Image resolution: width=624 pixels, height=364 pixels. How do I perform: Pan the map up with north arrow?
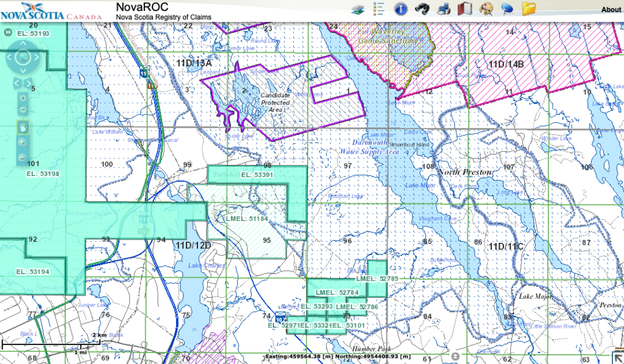click(23, 44)
